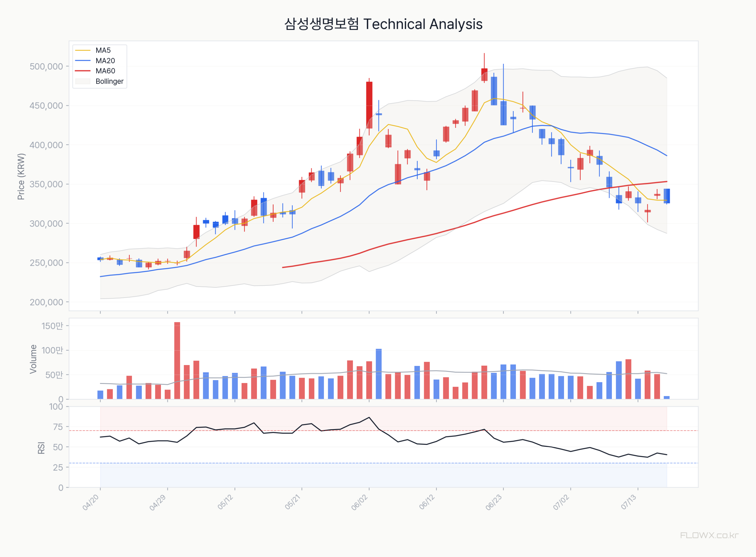This screenshot has height=557, width=756.
Task: Click the chart title '삼성생명보험 Technical Analysis'
Action: 383,24
